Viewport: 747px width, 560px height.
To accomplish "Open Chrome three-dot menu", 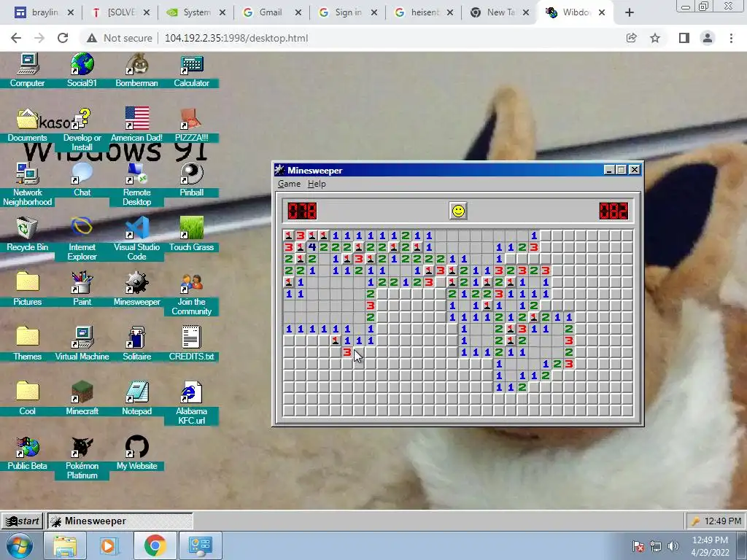I will pos(731,38).
